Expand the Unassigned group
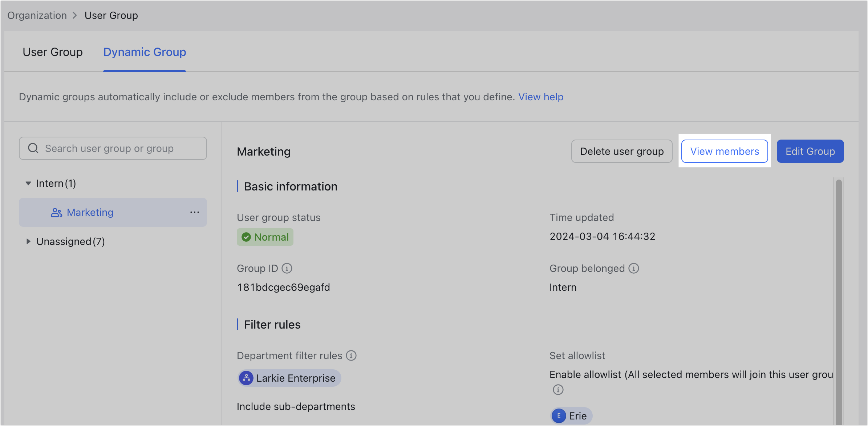Screen dimensions: 868x426 pyautogui.click(x=28, y=241)
